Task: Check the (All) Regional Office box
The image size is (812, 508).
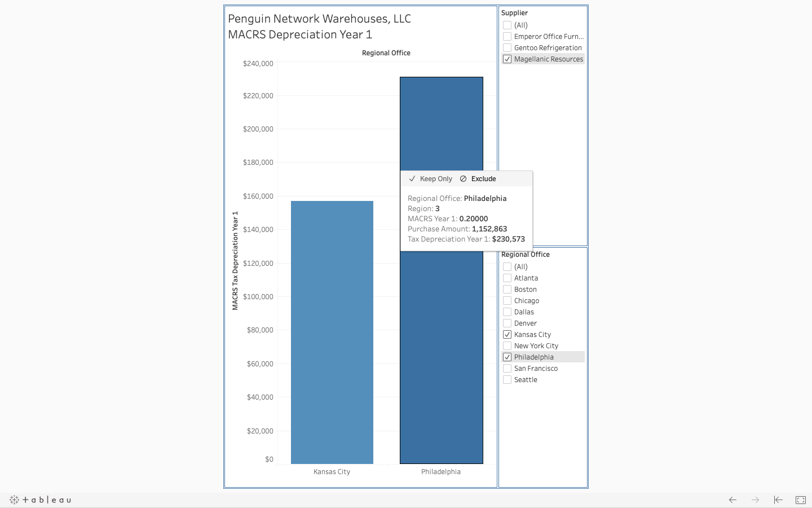Action: [x=507, y=266]
